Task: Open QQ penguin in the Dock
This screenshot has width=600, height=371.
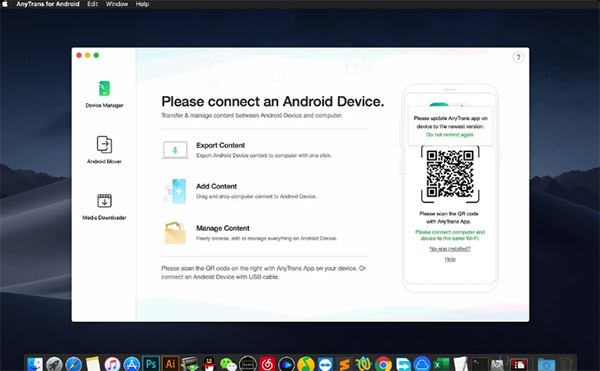Action: click(209, 364)
